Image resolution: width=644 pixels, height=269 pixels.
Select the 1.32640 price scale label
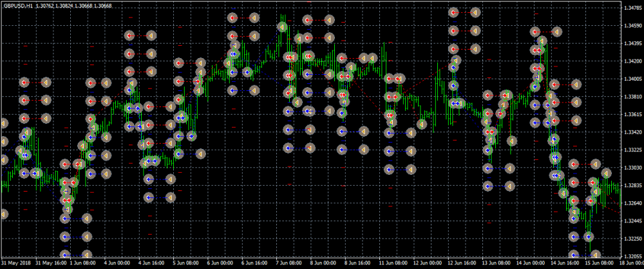632,203
